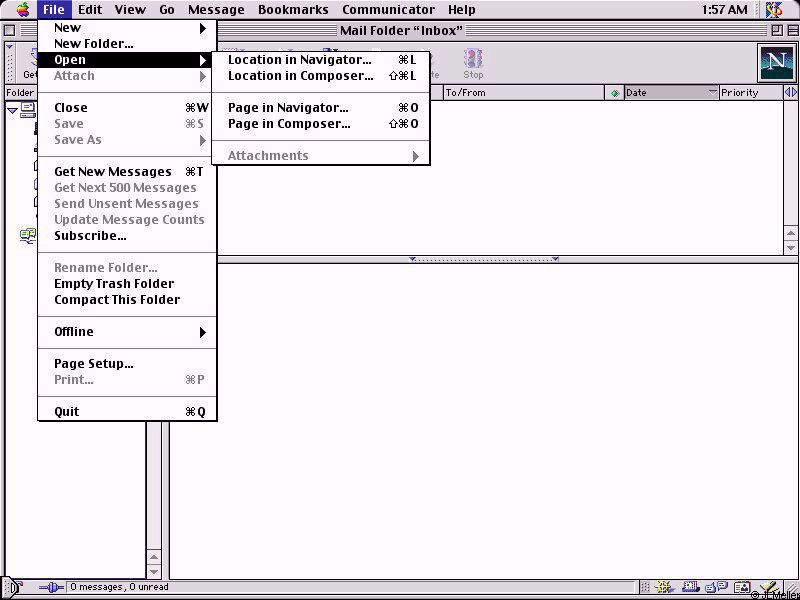Toggle the Date column sort order arrow
This screenshot has height=600, width=800.
(x=712, y=93)
